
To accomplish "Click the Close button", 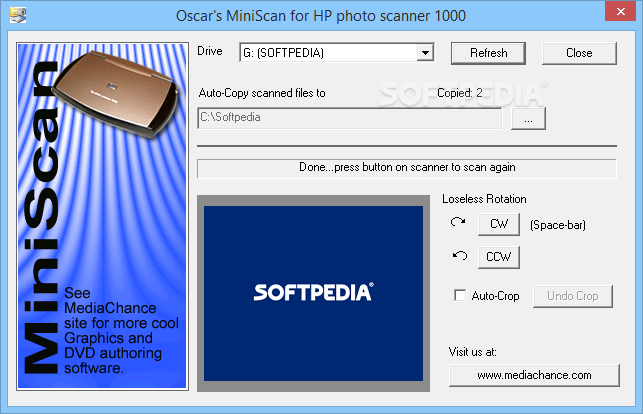I will click(579, 53).
